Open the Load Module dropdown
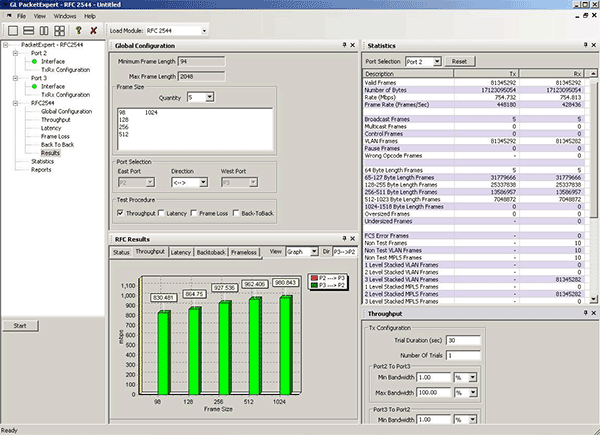The height and width of the screenshot is (435, 600). pyautogui.click(x=204, y=31)
